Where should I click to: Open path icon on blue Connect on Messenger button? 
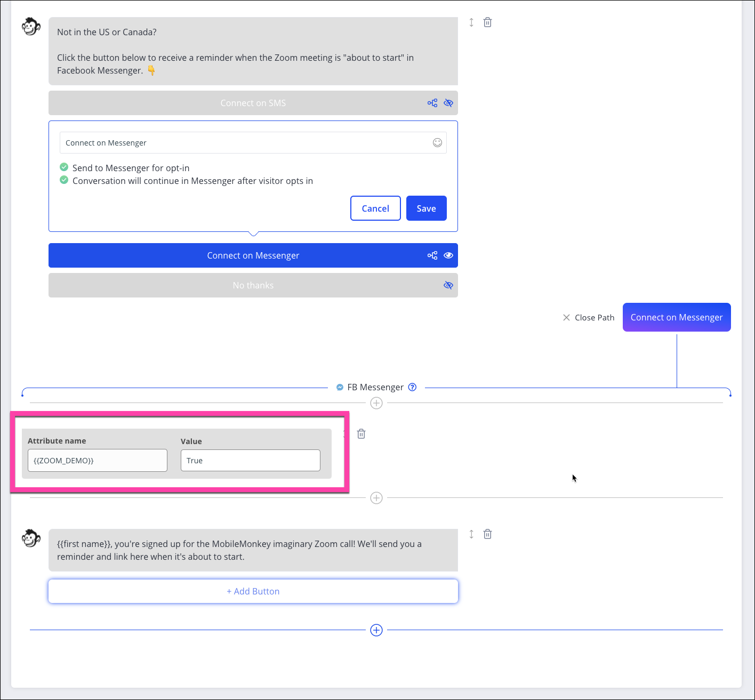(432, 255)
